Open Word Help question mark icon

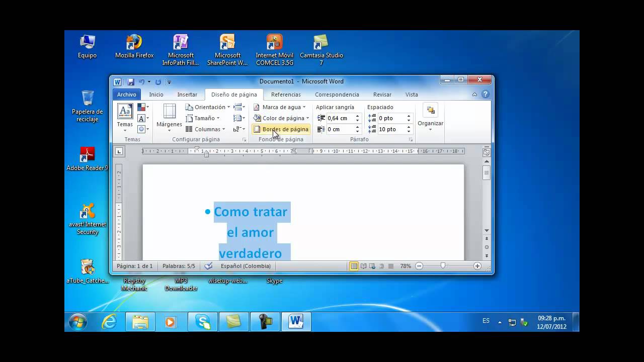pyautogui.click(x=486, y=95)
